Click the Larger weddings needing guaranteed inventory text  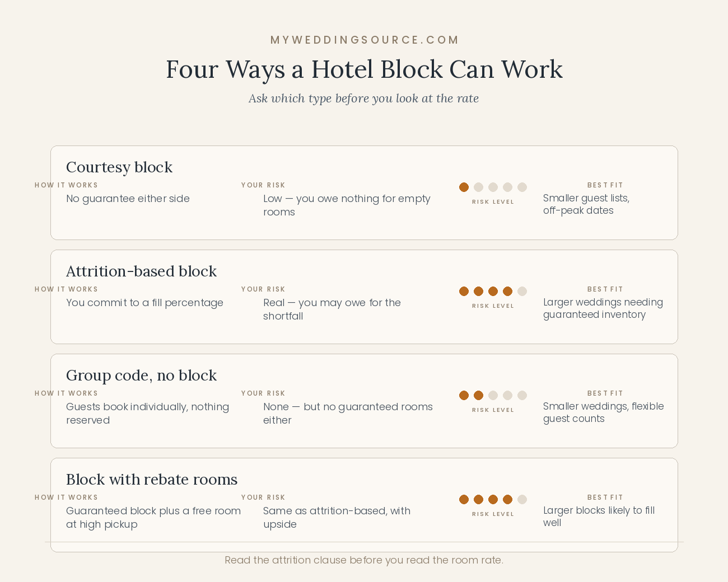[603, 308]
